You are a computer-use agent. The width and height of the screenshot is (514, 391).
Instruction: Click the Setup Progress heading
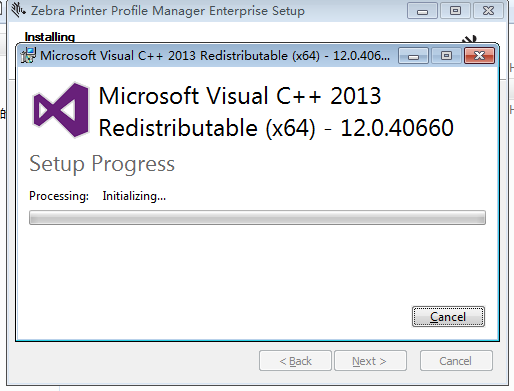(102, 164)
